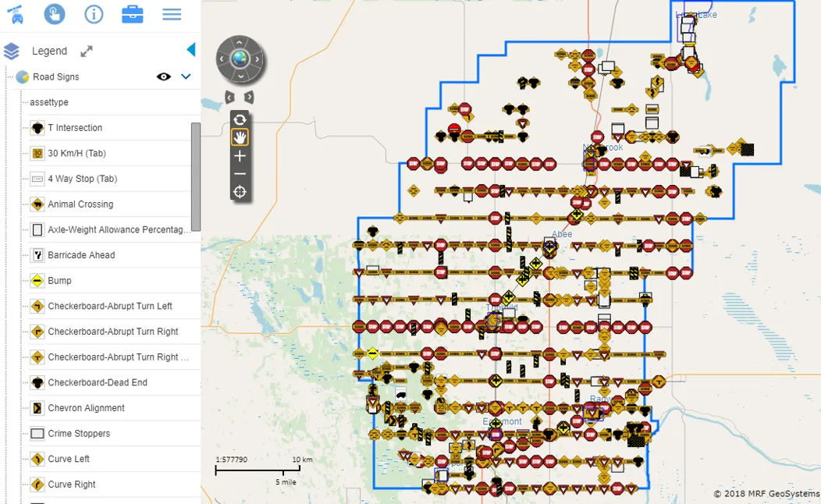The height and width of the screenshot is (504, 821).
Task: Toggle Road Signs layer visibility eye
Action: click(164, 77)
